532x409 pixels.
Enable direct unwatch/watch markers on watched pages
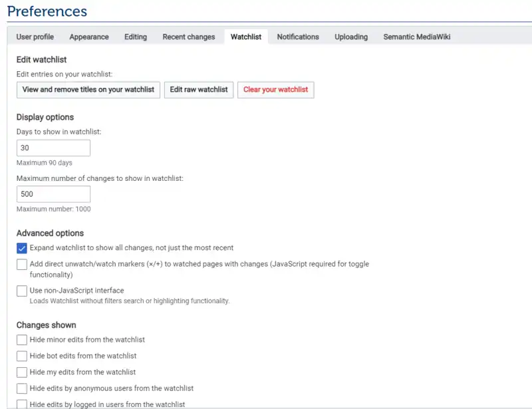21,264
